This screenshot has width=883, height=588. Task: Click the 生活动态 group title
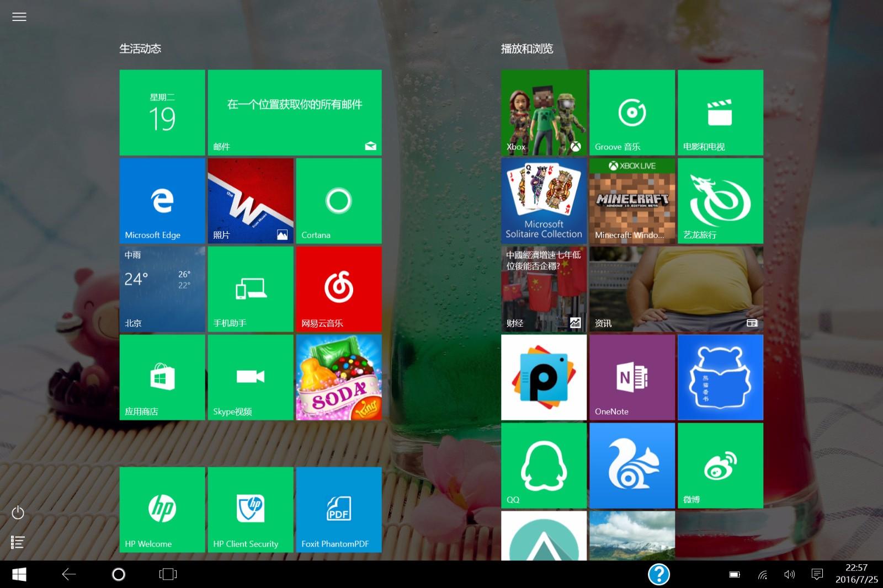pyautogui.click(x=140, y=49)
